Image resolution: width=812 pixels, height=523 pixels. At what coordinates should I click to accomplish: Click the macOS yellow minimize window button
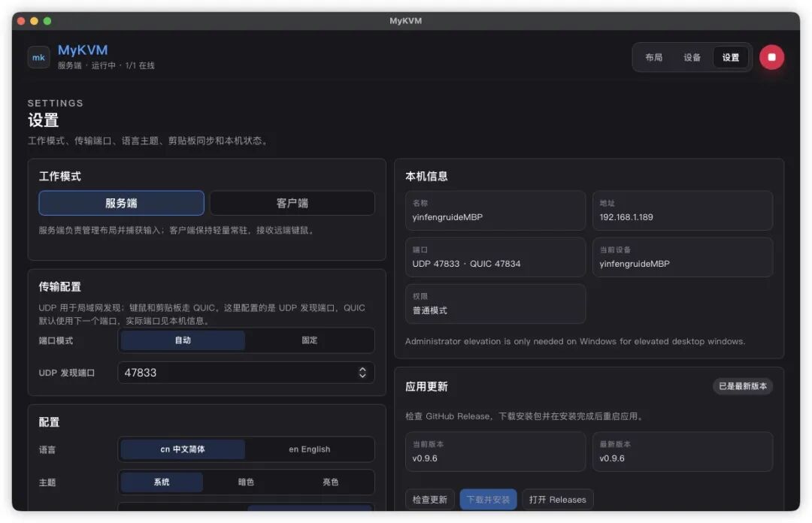pyautogui.click(x=34, y=21)
